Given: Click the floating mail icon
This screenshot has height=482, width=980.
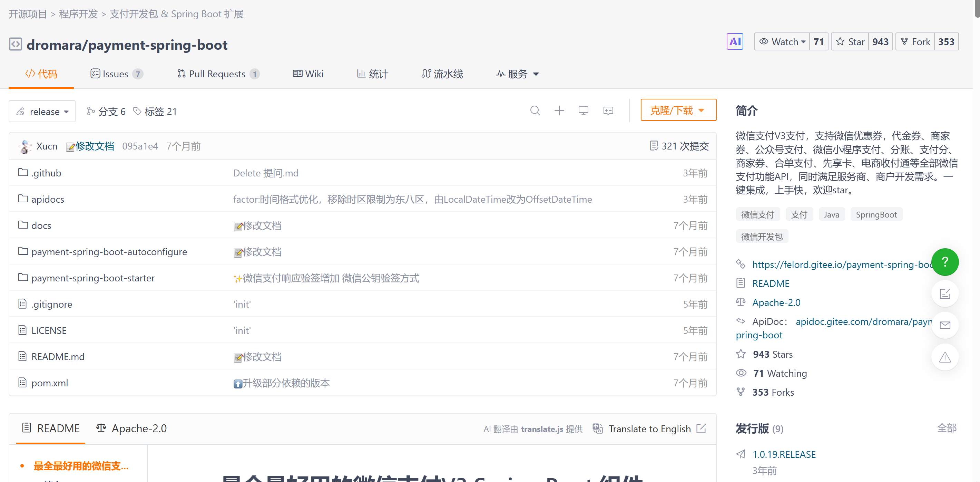Looking at the screenshot, I should click(945, 325).
